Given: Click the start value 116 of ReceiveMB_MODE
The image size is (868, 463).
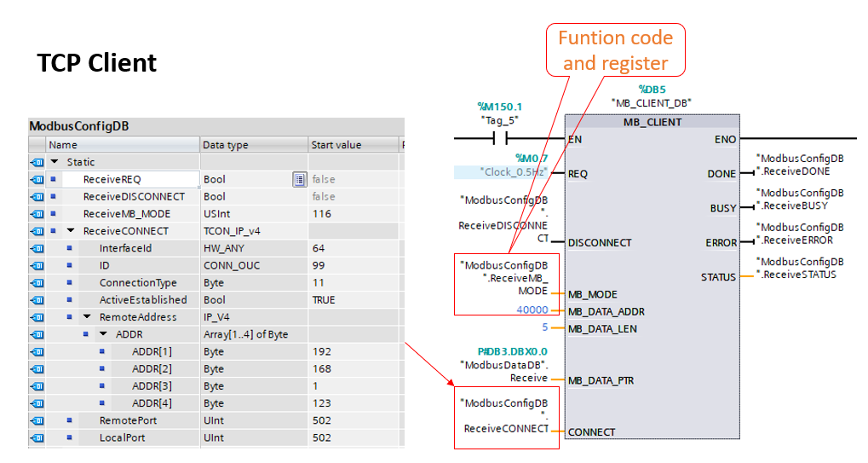Looking at the screenshot, I should point(324,214).
